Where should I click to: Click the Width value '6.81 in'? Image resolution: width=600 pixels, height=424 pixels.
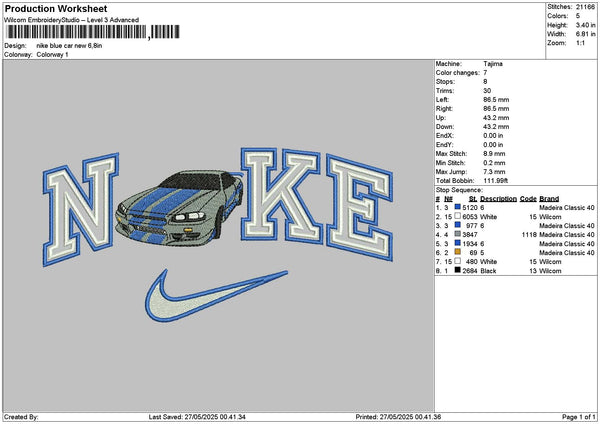(x=585, y=34)
